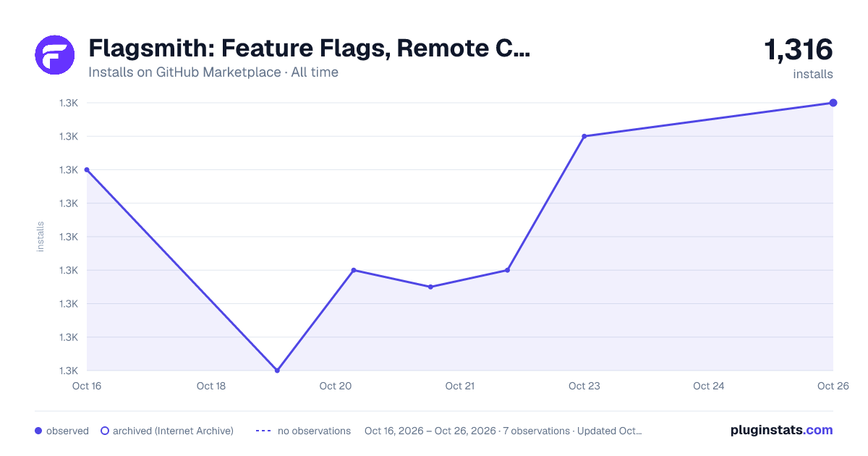Select the lowest data point on the chart
The width and height of the screenshot is (868, 456).
point(277,371)
